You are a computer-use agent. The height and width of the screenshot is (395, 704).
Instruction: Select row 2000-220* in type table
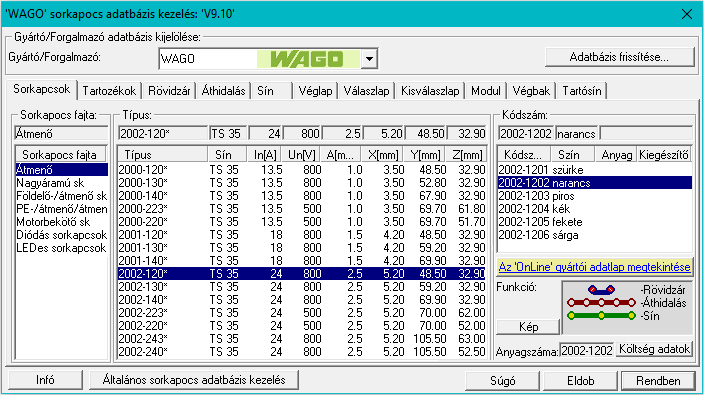302,222
